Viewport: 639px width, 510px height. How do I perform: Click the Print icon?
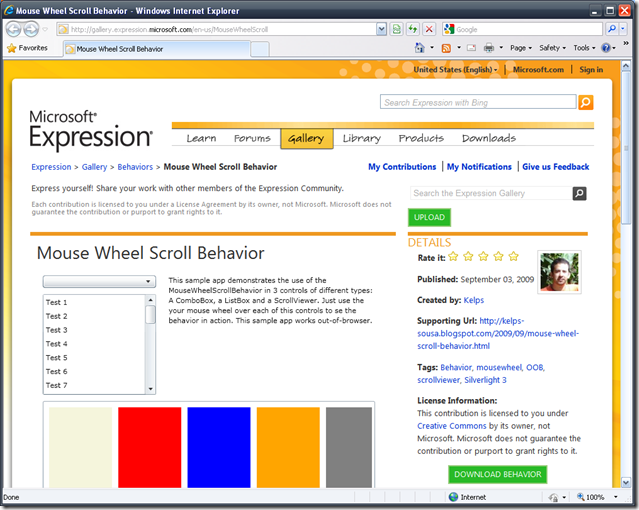click(x=489, y=48)
